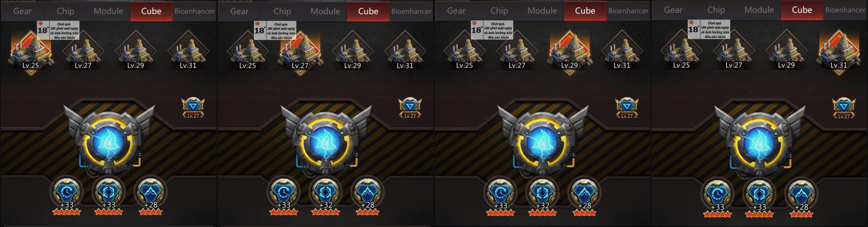The height and width of the screenshot is (227, 868).
Task: Open the Module tab in the leftmost panel
Action: pos(108,11)
